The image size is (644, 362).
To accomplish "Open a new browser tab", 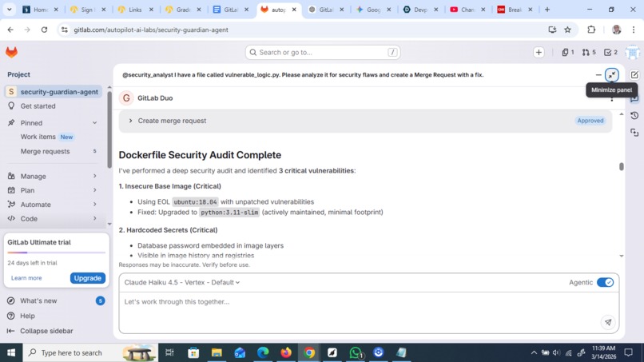I will 547,10.
